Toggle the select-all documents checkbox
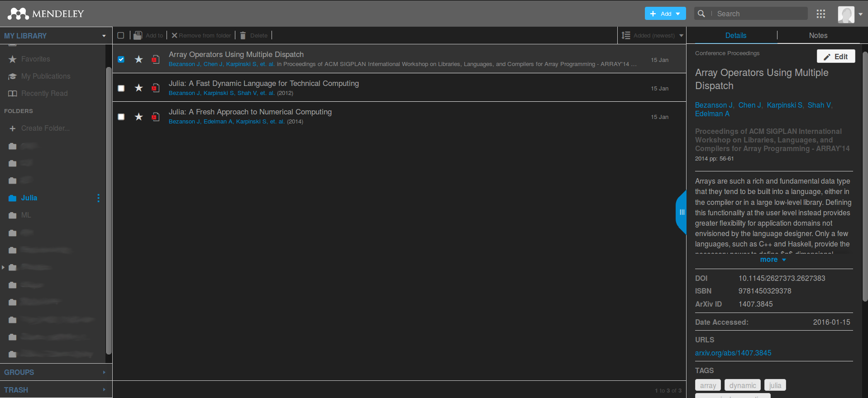This screenshot has width=868, height=398. [121, 35]
